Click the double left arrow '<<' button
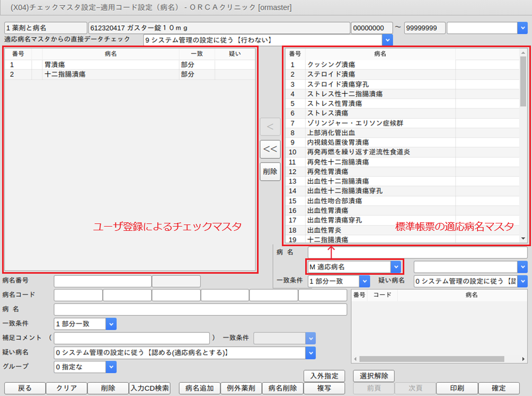532x396 pixels. coord(270,149)
